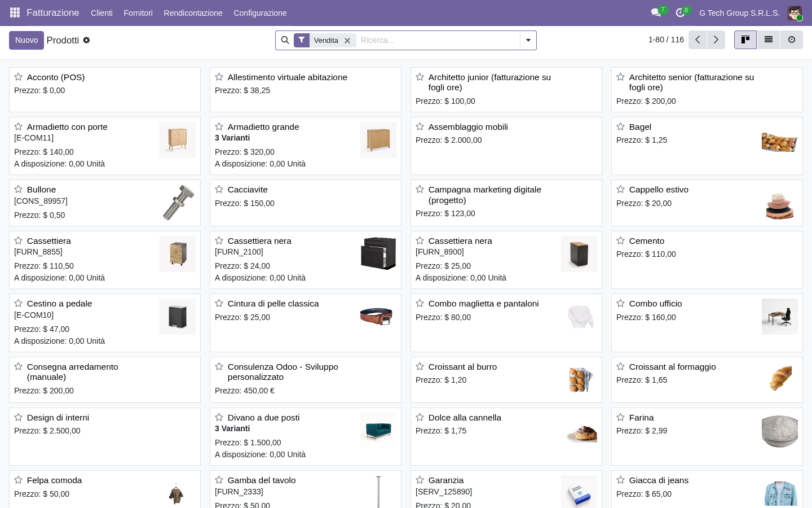This screenshot has height=508, width=812.
Task: Star the Architetto junior product
Action: point(420,77)
